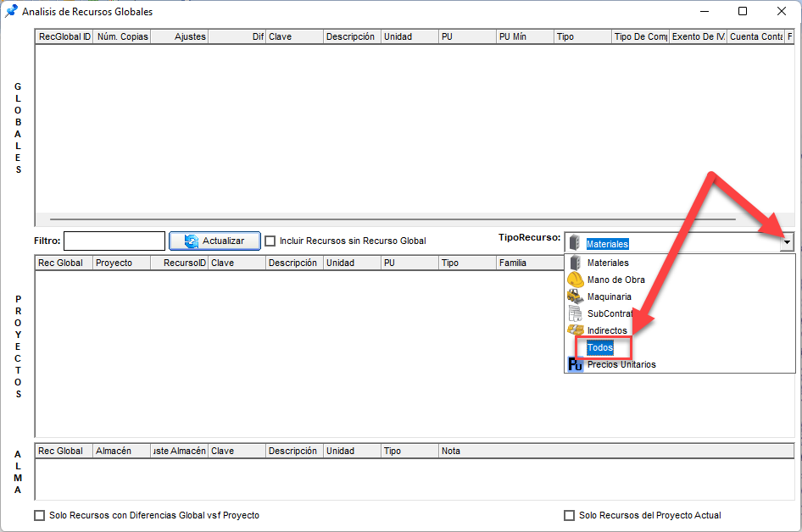
Task: Click the Clave column header in Globales grid
Action: (x=293, y=37)
